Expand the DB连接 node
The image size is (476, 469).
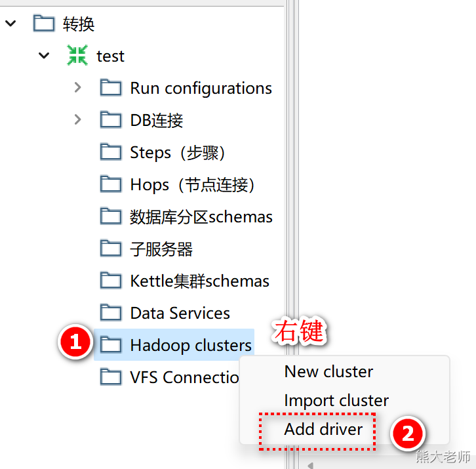click(78, 119)
